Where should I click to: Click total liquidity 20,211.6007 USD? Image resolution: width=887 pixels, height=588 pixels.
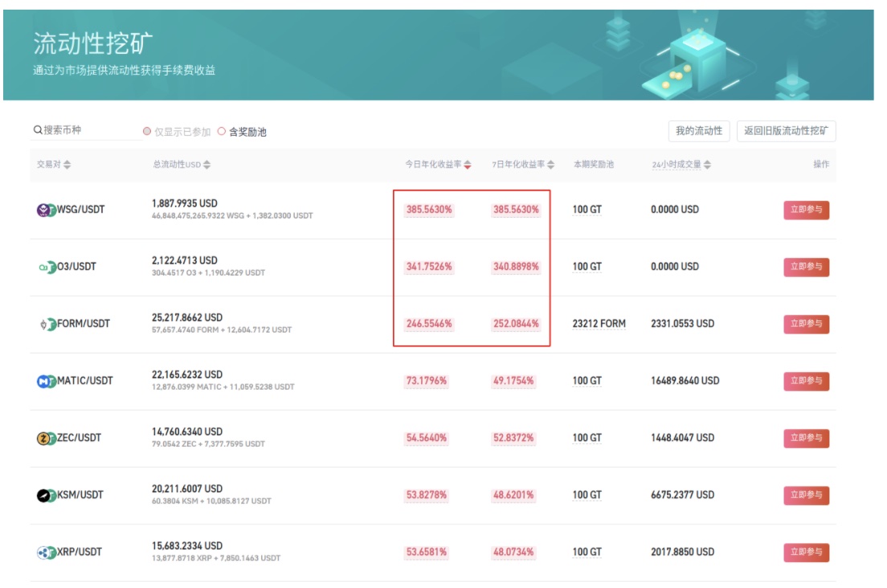point(187,489)
